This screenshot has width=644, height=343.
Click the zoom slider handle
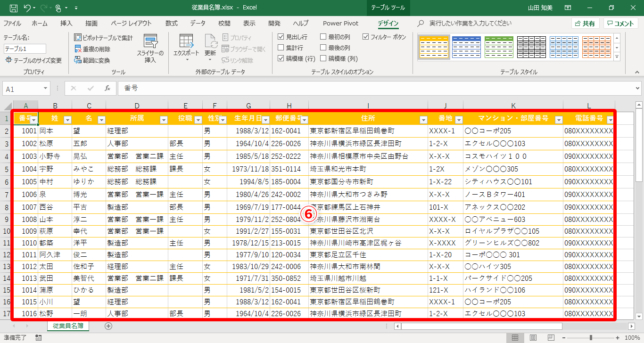coord(591,337)
